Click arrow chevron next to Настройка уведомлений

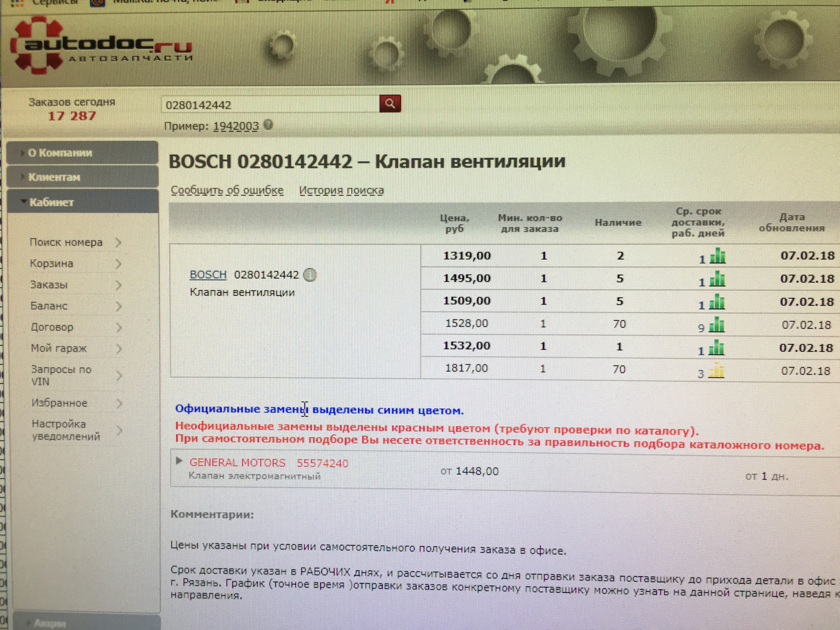[119, 430]
